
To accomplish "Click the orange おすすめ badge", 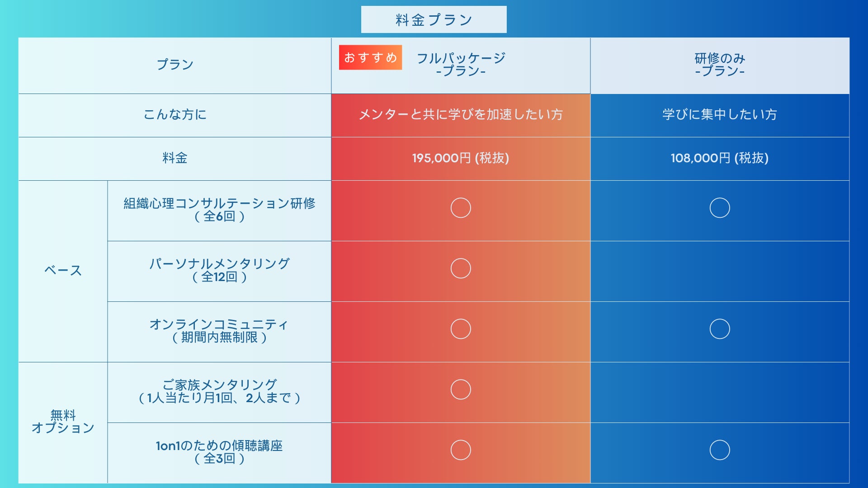I will (x=370, y=57).
